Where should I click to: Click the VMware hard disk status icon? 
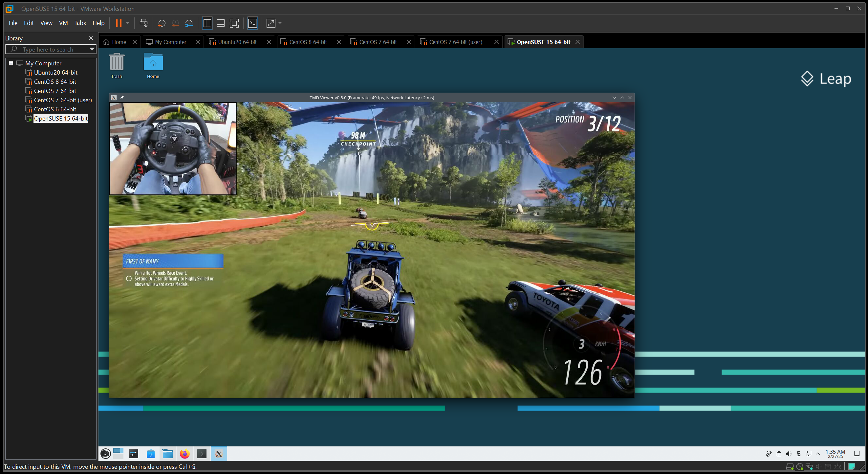(x=790, y=466)
